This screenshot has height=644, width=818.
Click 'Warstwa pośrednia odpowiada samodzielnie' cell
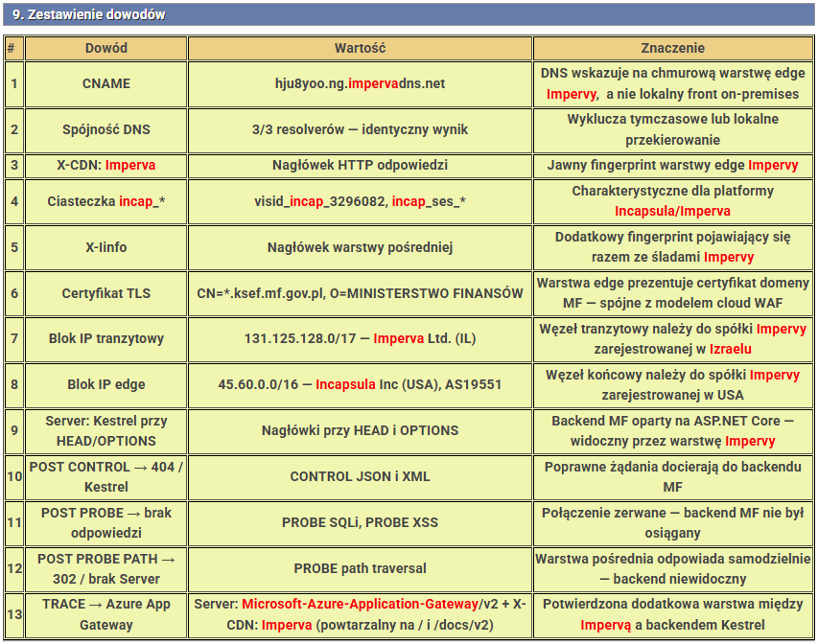pyautogui.click(x=673, y=568)
